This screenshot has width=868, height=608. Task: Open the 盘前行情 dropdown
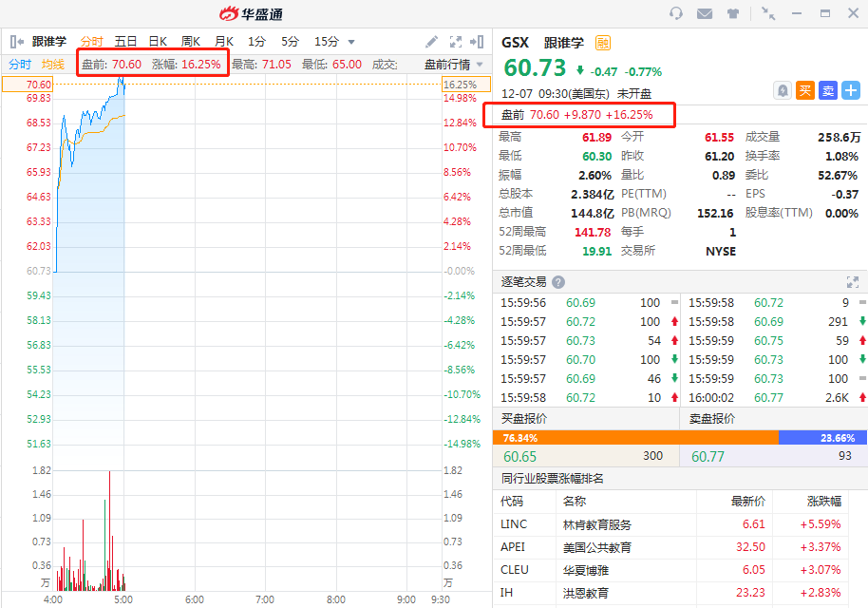coord(453,65)
